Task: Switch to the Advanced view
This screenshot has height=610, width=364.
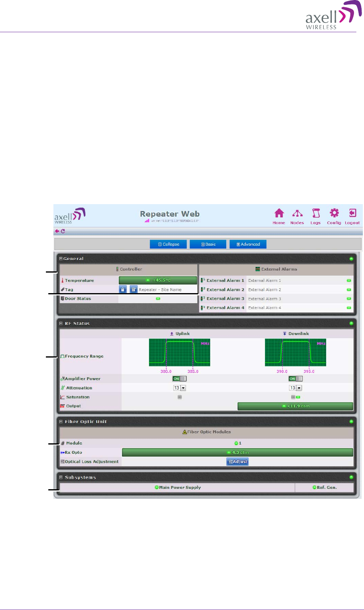Action: point(248,244)
